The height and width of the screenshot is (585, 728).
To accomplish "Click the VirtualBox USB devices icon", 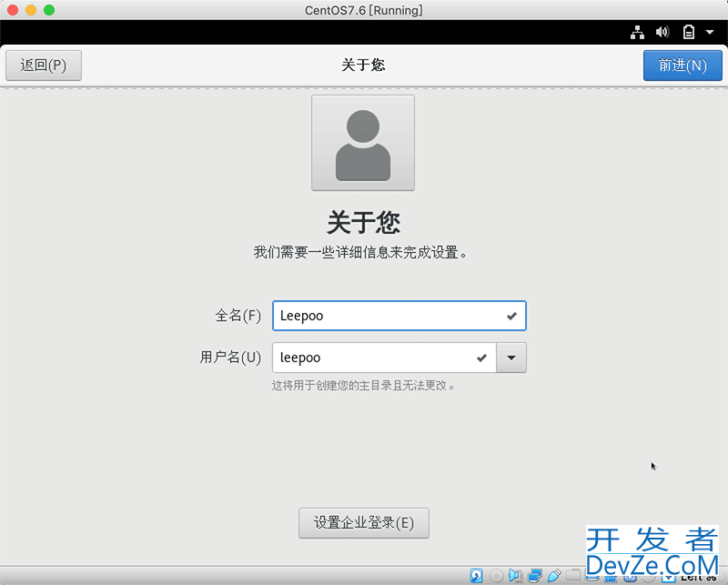I will [554, 576].
